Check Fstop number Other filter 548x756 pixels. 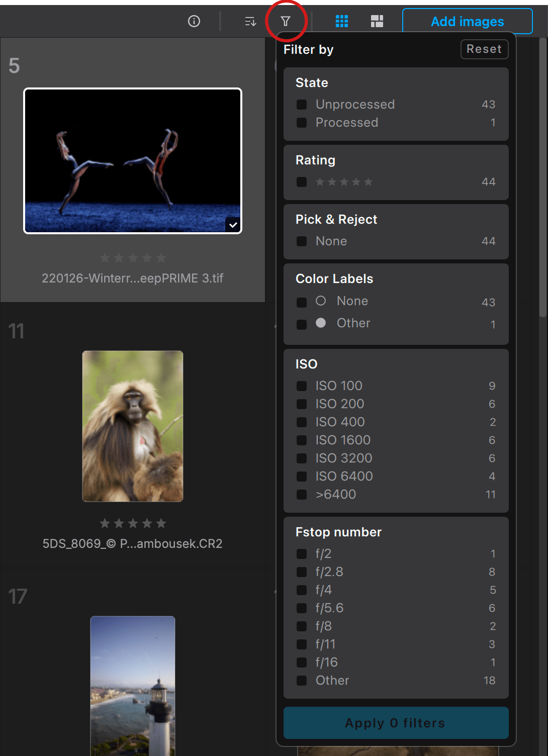coord(302,681)
